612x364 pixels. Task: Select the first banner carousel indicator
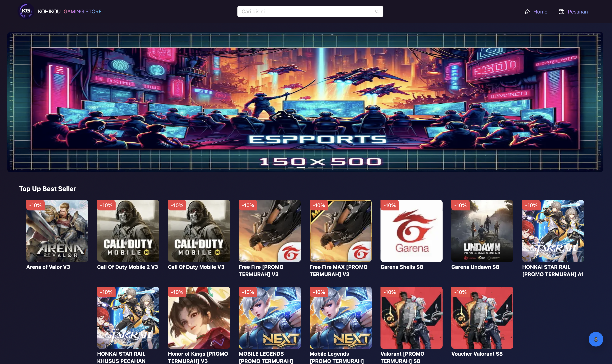click(290, 167)
